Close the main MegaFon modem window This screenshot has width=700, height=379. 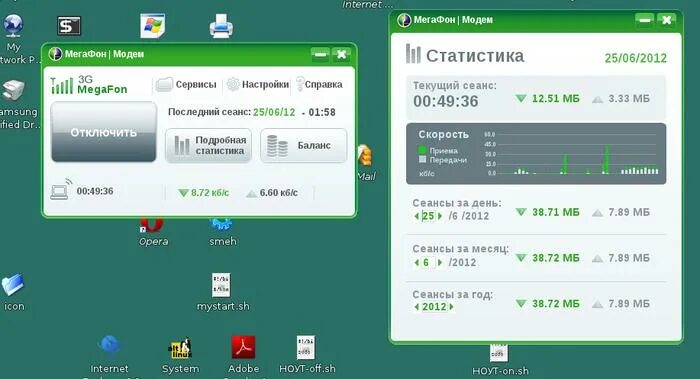point(342,54)
